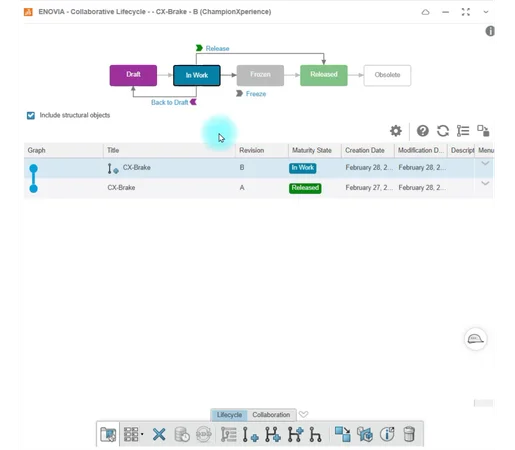This screenshot has width=515, height=450.
Task: Click the Freeze transition link
Action: point(256,94)
